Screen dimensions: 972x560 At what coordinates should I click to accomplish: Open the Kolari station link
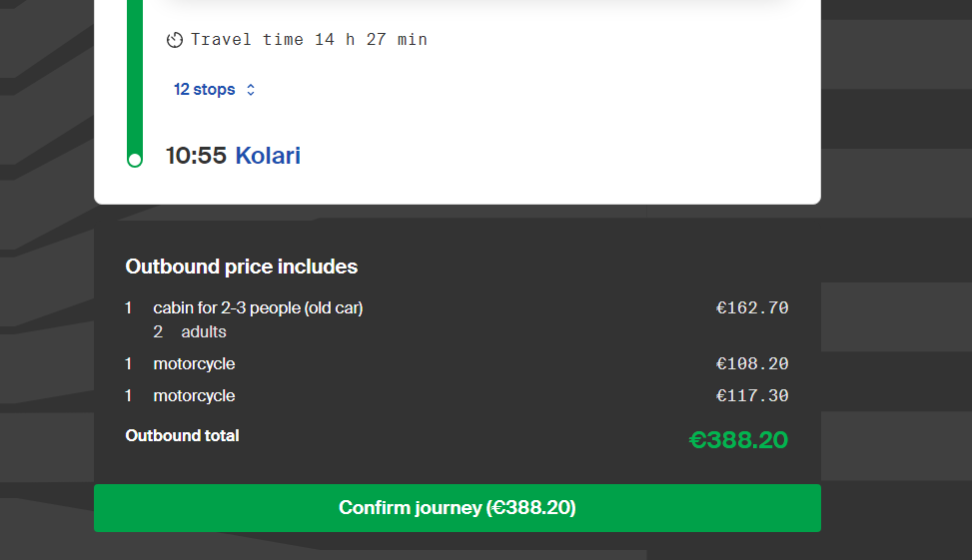click(x=268, y=156)
